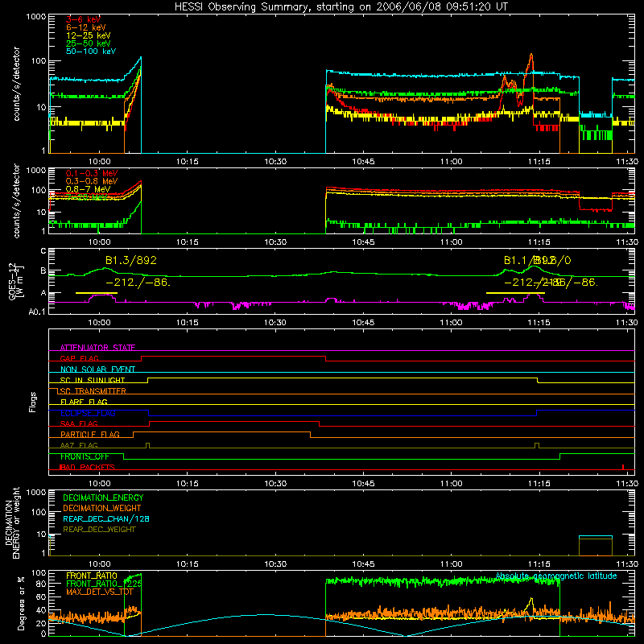Image resolution: width=644 pixels, height=644 pixels.
Task: Click the SAA_FLAG label
Action: coord(79,423)
